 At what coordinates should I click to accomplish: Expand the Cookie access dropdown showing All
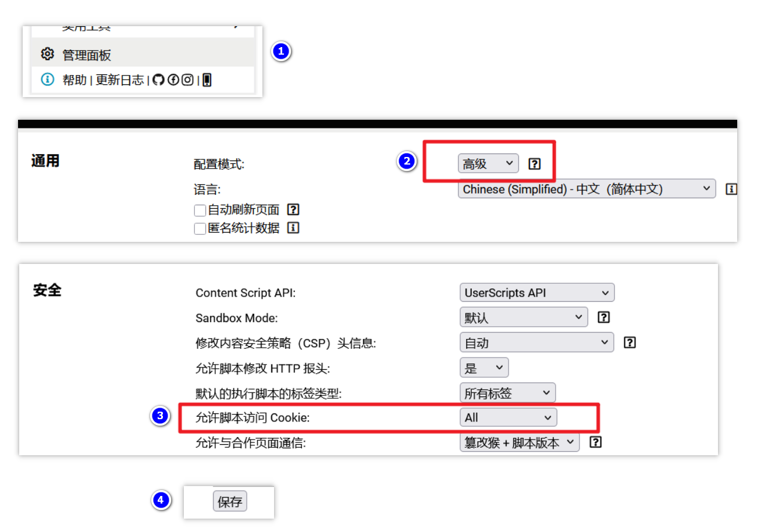click(508, 417)
